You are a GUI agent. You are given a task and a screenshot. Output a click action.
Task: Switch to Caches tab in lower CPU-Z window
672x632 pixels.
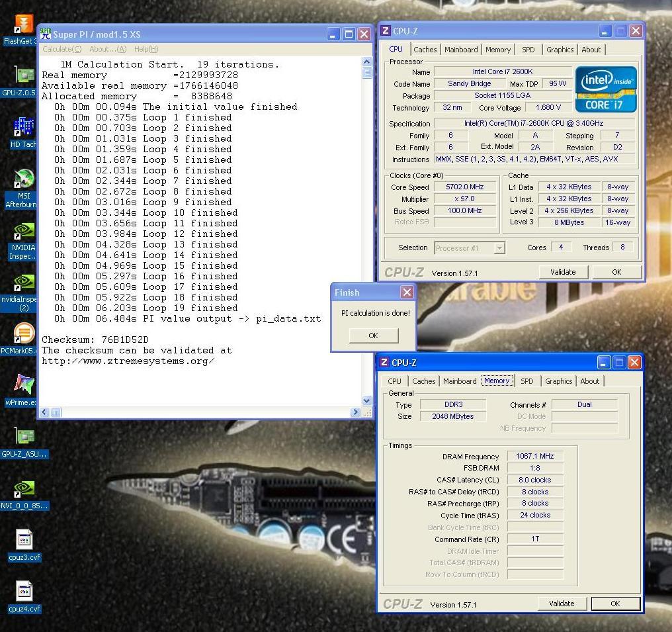pyautogui.click(x=423, y=381)
